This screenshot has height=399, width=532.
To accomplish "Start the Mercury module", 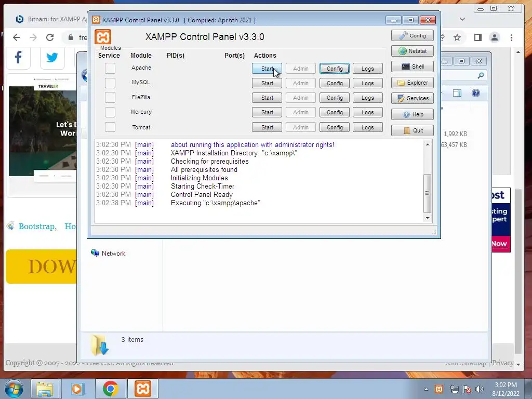I will [267, 112].
